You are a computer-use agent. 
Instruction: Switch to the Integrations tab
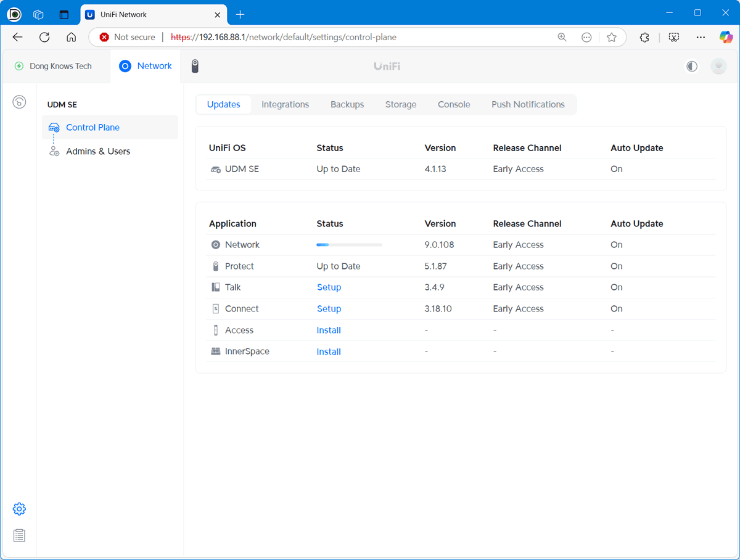tap(285, 104)
